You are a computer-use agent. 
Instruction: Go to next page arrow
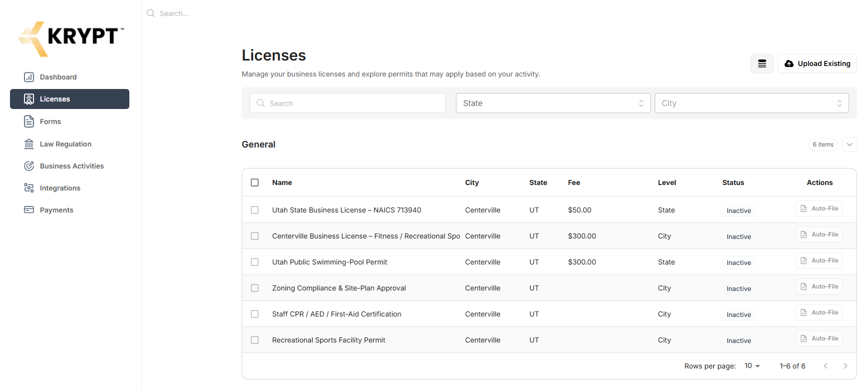pyautogui.click(x=845, y=366)
